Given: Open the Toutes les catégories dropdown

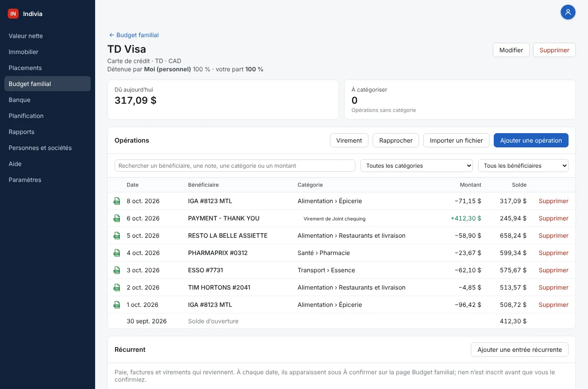Looking at the screenshot, I should pyautogui.click(x=417, y=166).
